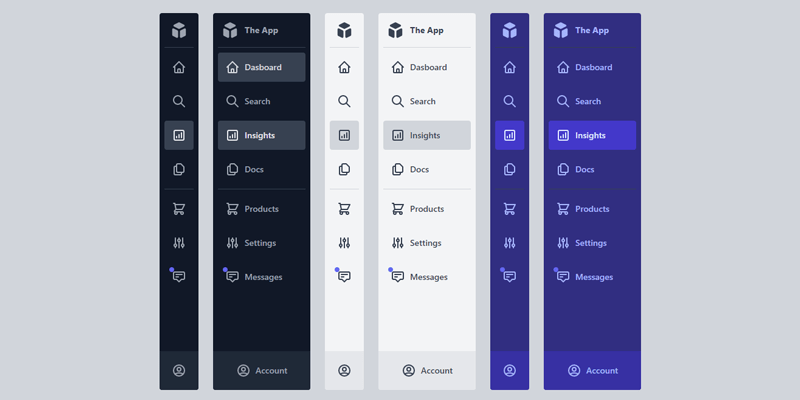Select Insights in light expanded sidebar
The height and width of the screenshot is (400, 800).
pos(426,135)
